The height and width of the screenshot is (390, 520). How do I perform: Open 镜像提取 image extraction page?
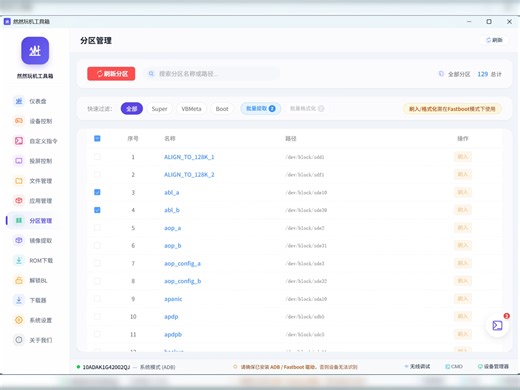33,241
